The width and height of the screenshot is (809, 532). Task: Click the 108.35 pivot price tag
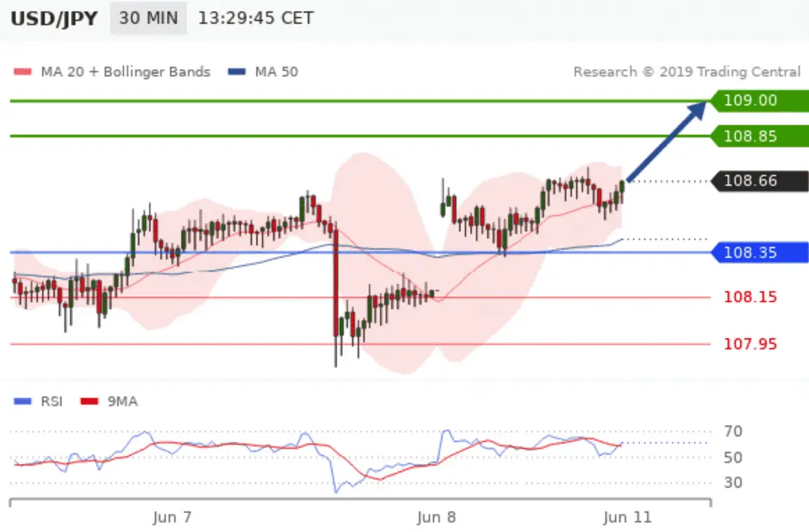point(759,252)
